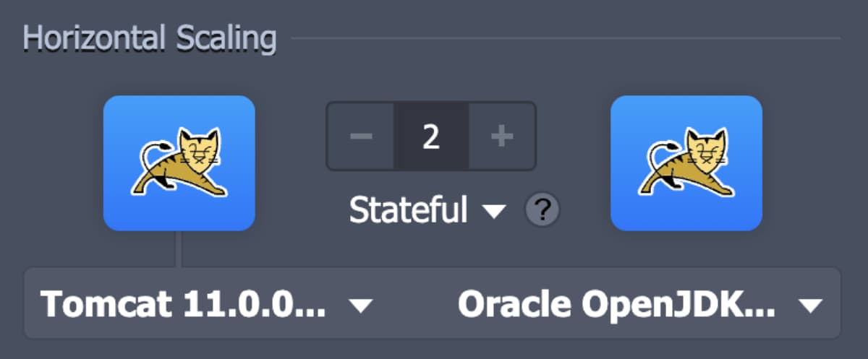Click the Stateful label text
868x359 pixels.
(408, 211)
